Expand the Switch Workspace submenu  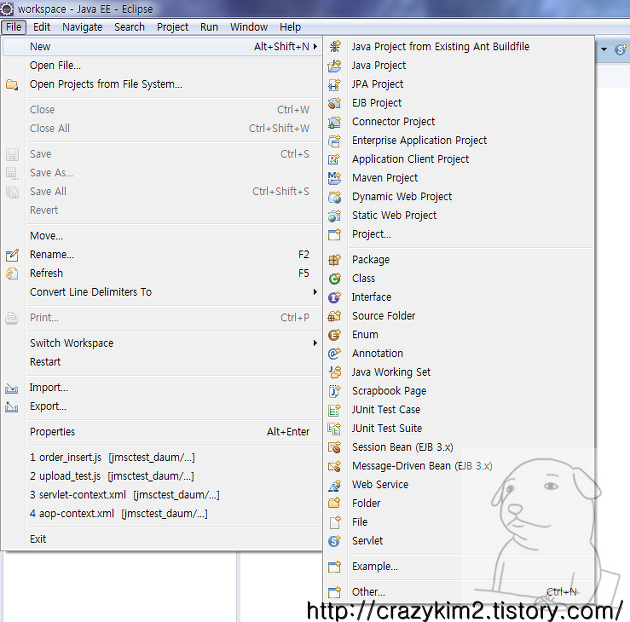pos(162,343)
